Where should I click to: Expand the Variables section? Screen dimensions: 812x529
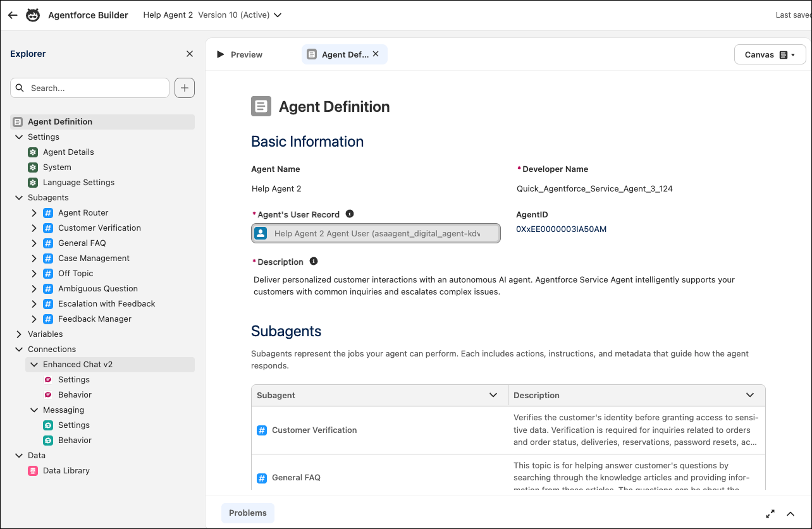point(18,334)
